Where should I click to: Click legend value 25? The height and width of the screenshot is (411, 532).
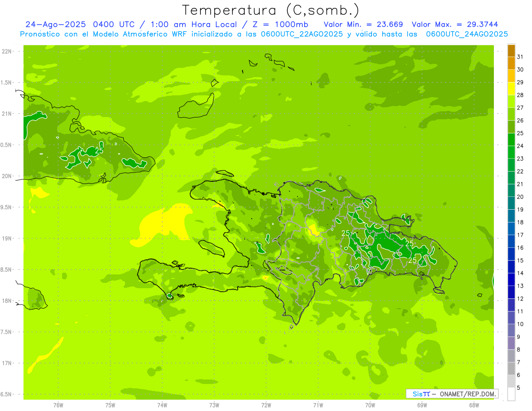coord(520,133)
